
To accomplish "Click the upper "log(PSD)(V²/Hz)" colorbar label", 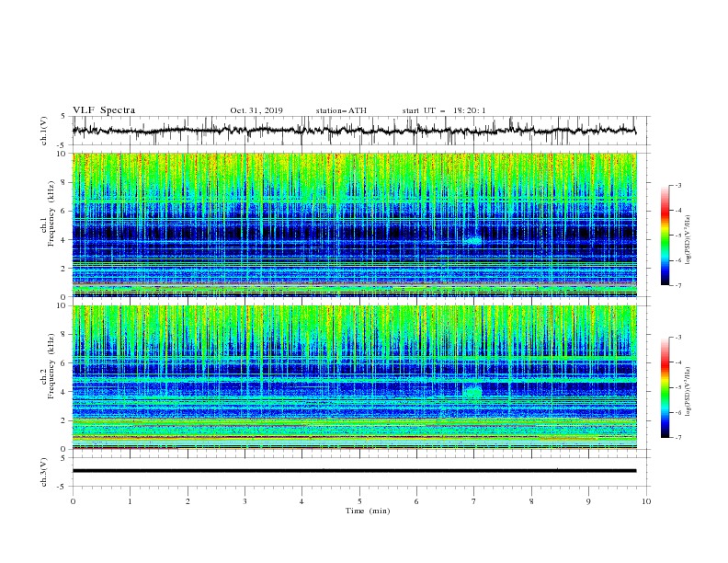I will point(688,240).
